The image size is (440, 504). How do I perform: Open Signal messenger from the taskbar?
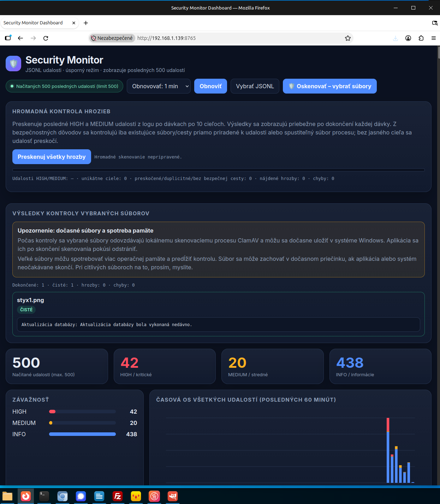(x=81, y=496)
